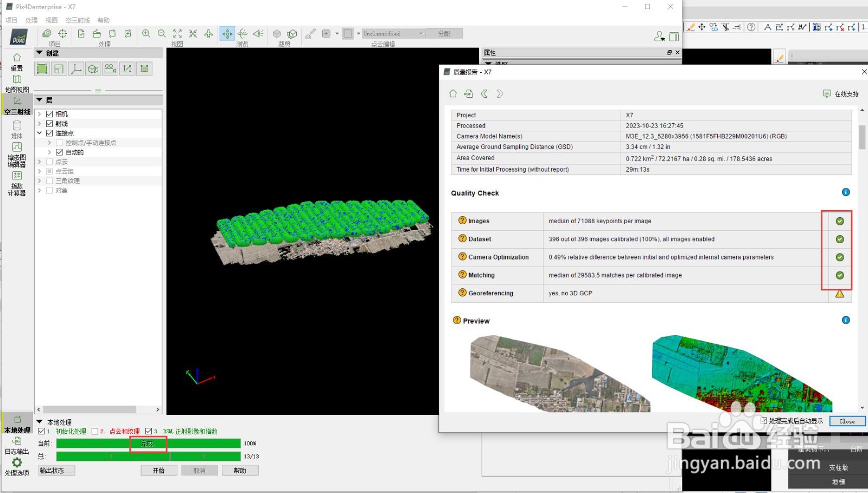Toggle step 3 DSM 正射影像和指数 checkbox
Viewport: 868px width, 493px height.
tap(149, 431)
